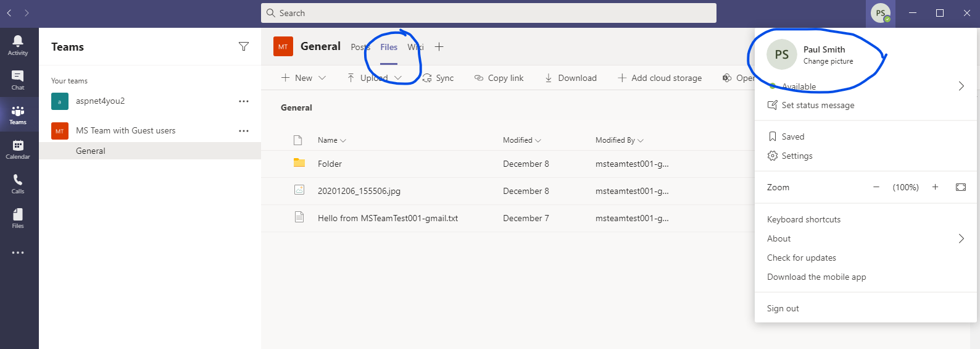Switch to the Wiki tab
The height and width of the screenshot is (349, 980).
click(415, 47)
